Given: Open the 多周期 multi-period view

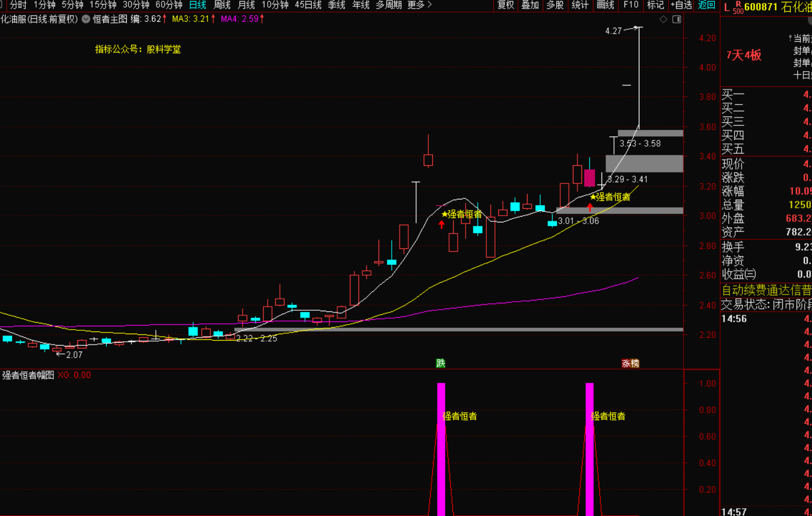Looking at the screenshot, I should coord(388,5).
